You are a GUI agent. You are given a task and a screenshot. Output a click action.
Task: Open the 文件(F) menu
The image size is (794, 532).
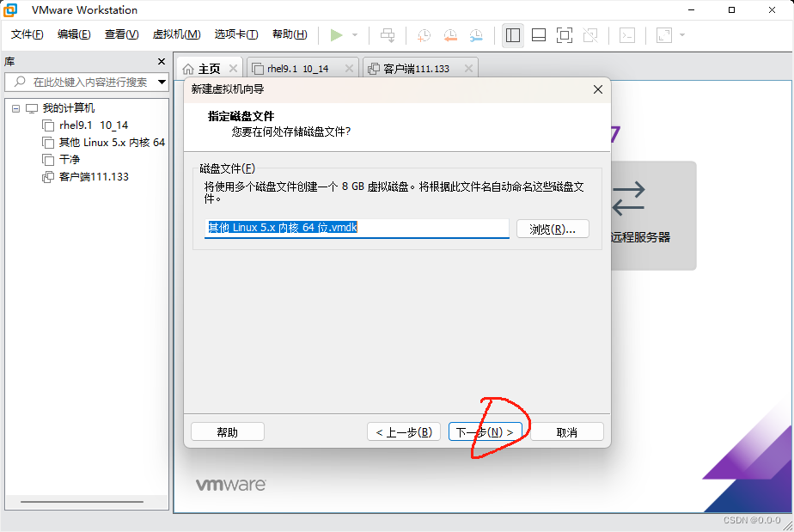pos(27,34)
